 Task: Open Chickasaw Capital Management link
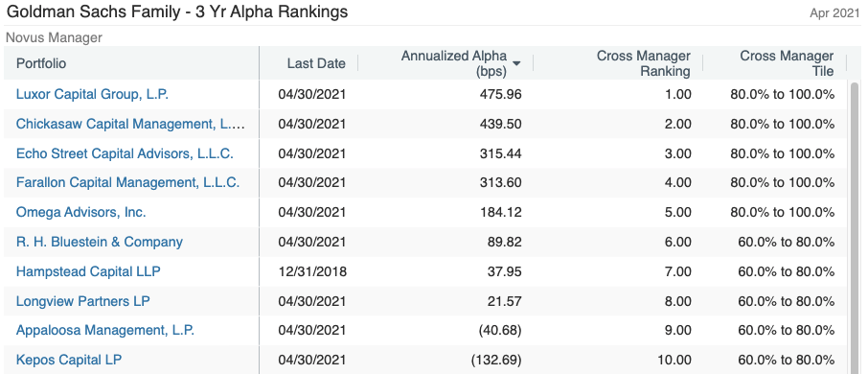click(130, 124)
